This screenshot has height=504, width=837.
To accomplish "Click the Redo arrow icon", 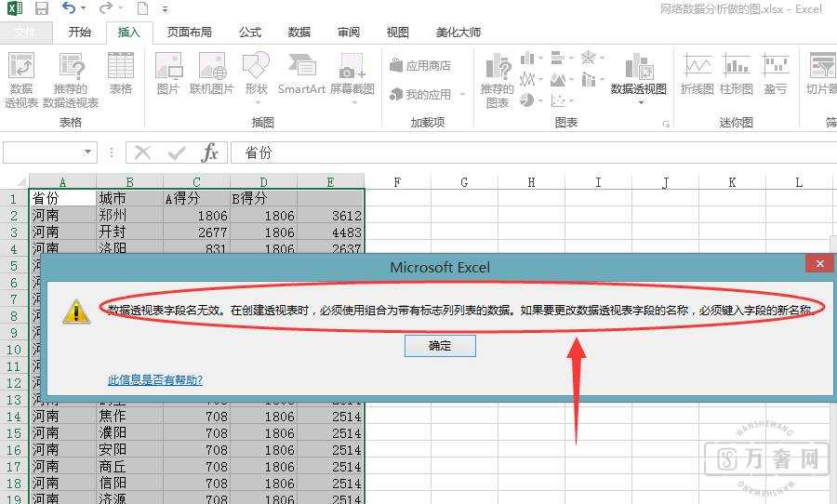I will click(107, 8).
